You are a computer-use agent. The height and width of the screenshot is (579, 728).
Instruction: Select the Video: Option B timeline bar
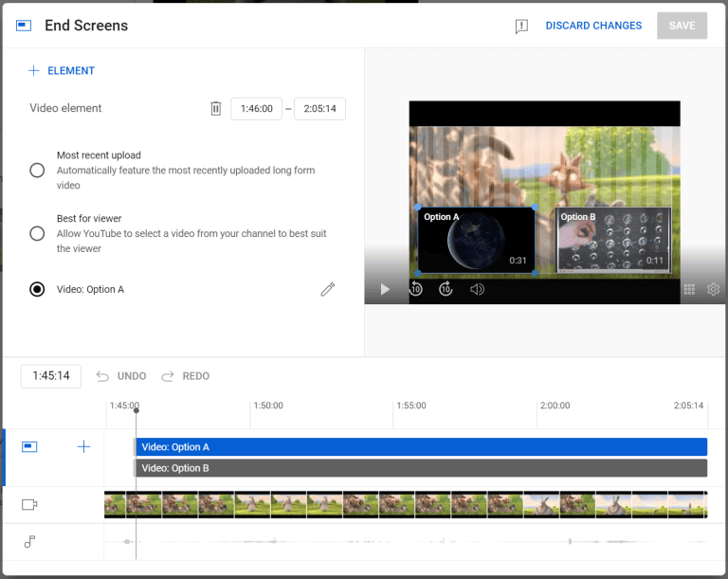[420, 468]
